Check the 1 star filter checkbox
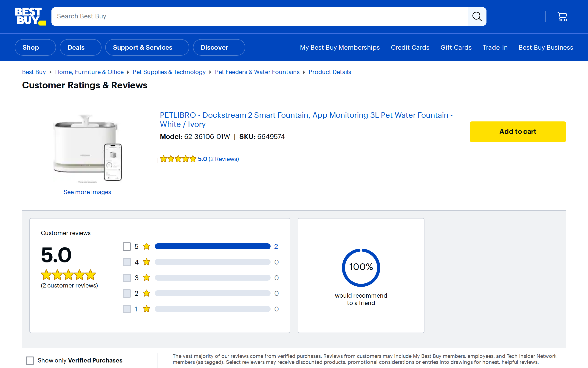Image resolution: width=588 pixels, height=368 pixels. click(127, 309)
